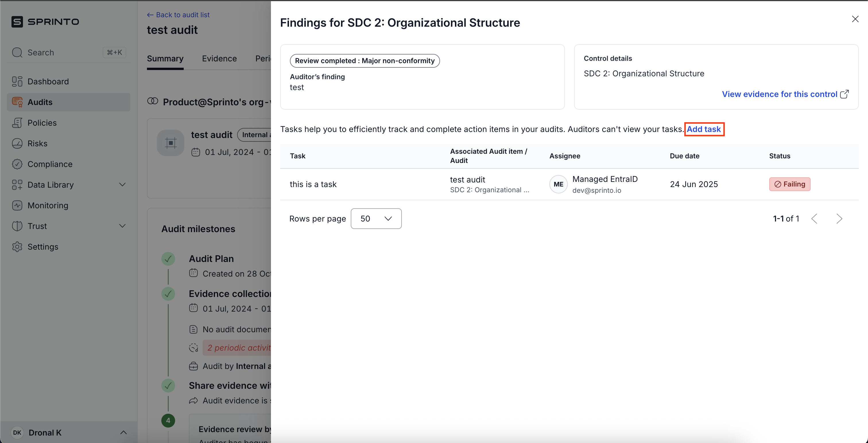Click the external link icon beside View evidence
The height and width of the screenshot is (443, 868).
[844, 94]
